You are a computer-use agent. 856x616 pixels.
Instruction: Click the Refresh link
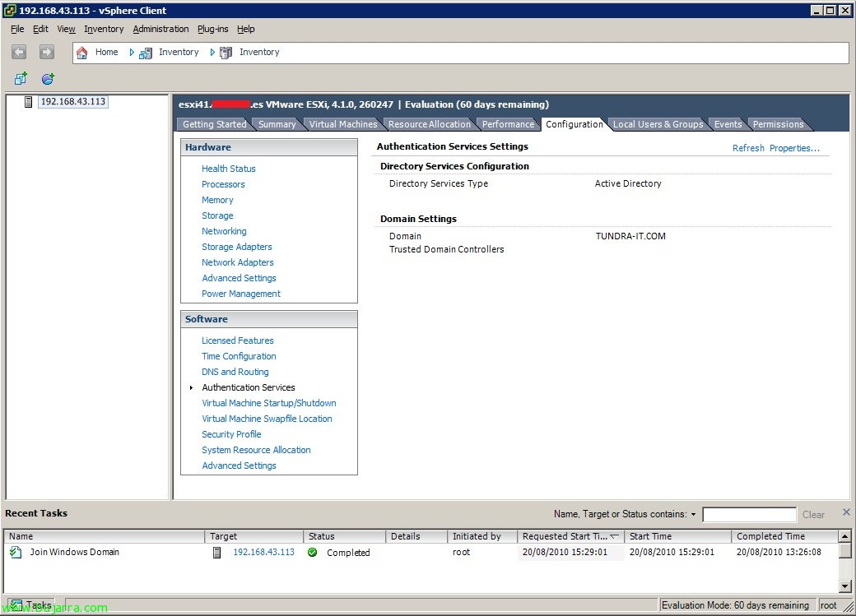(748, 148)
